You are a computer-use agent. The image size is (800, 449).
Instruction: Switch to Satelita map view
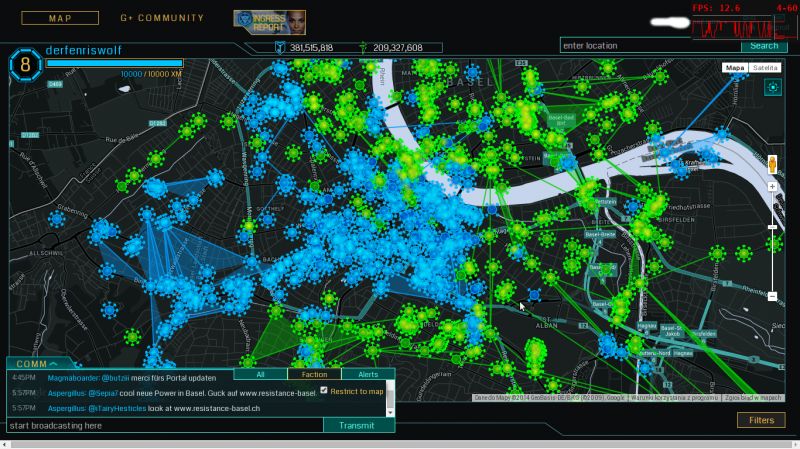(x=765, y=67)
